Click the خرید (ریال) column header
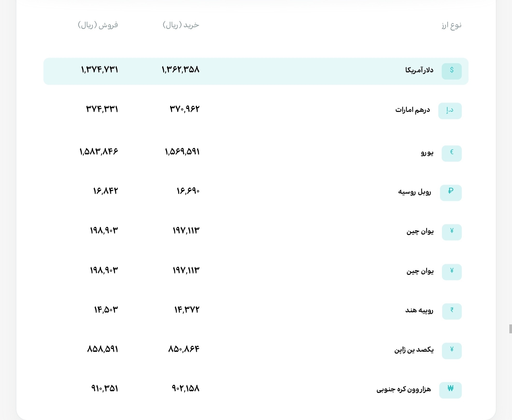 (x=180, y=25)
